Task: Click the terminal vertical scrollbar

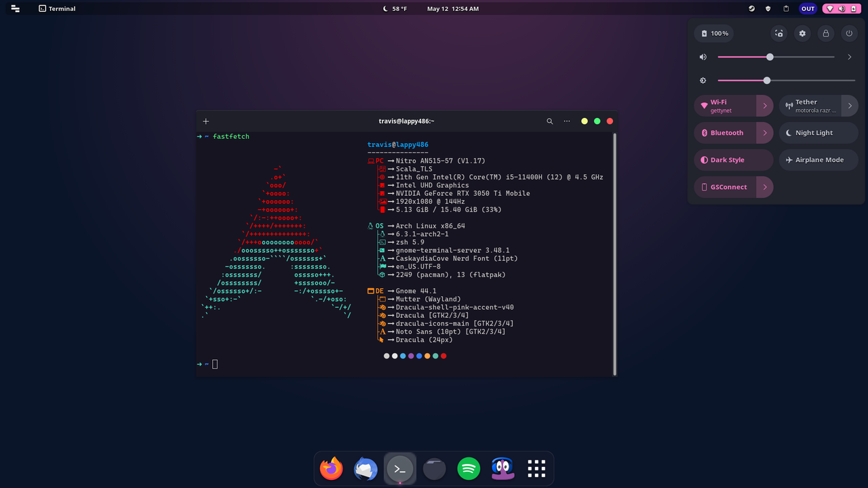Action: [614, 254]
